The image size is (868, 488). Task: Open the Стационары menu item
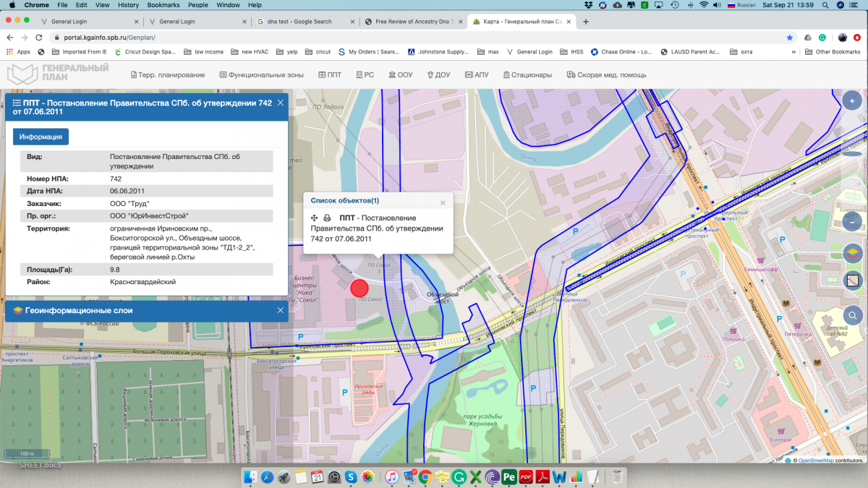point(527,74)
